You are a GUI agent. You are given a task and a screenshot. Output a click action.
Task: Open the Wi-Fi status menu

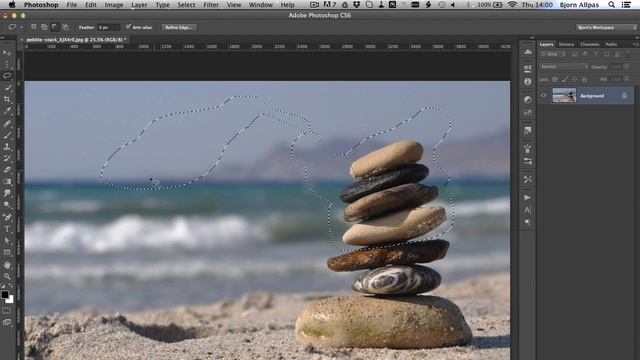click(512, 5)
